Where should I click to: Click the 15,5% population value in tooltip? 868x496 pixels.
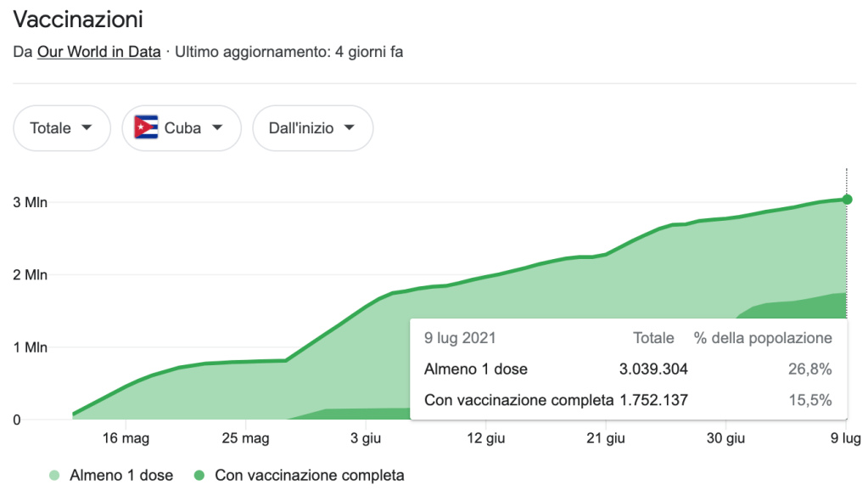[810, 400]
